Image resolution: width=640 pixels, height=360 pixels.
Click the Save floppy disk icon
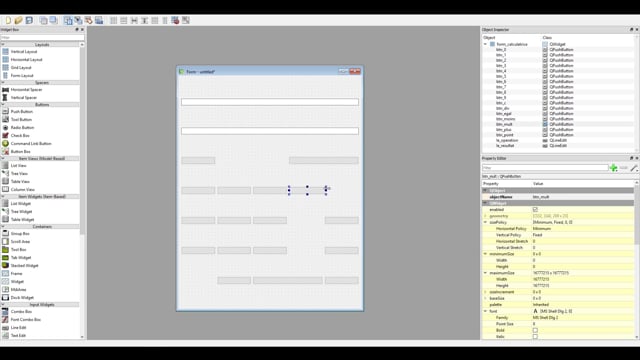29,20
